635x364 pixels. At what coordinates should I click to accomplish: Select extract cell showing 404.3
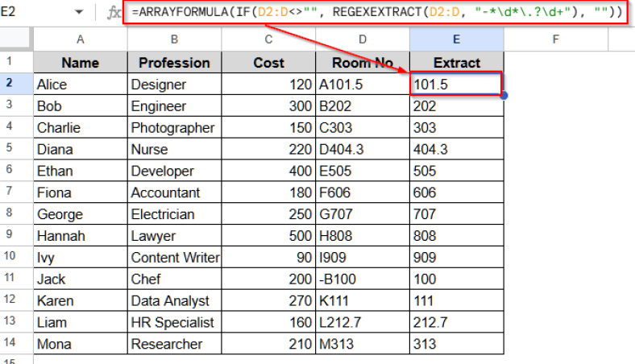click(x=456, y=149)
